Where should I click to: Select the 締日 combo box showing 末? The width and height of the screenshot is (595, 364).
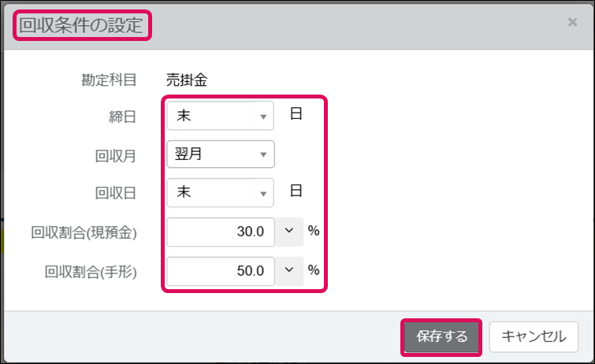pyautogui.click(x=220, y=116)
